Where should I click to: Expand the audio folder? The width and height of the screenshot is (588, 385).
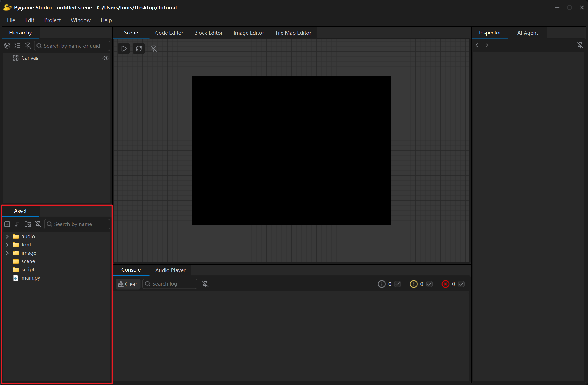click(7, 237)
